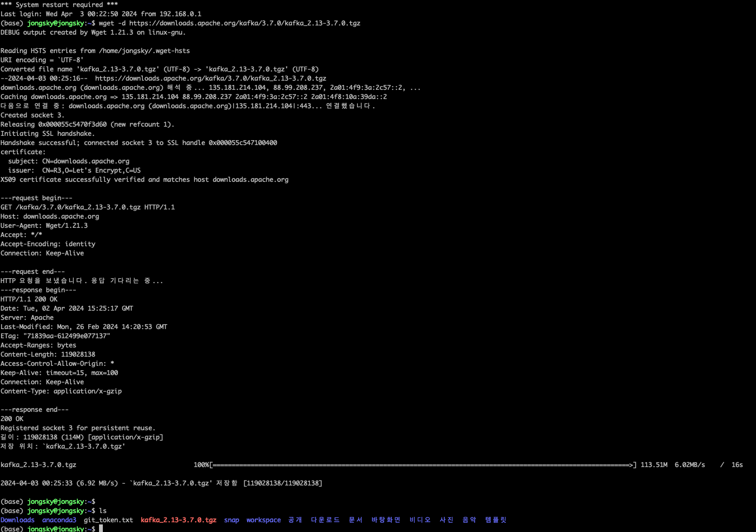Click '---request begin---' marker
Image resolution: width=756 pixels, height=532 pixels.
point(36,198)
